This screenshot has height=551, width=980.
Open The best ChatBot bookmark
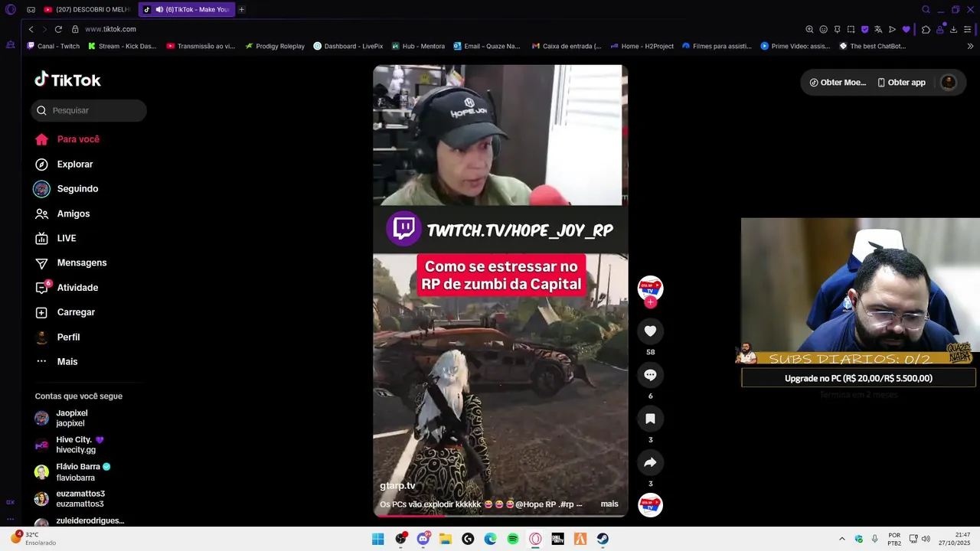click(872, 46)
